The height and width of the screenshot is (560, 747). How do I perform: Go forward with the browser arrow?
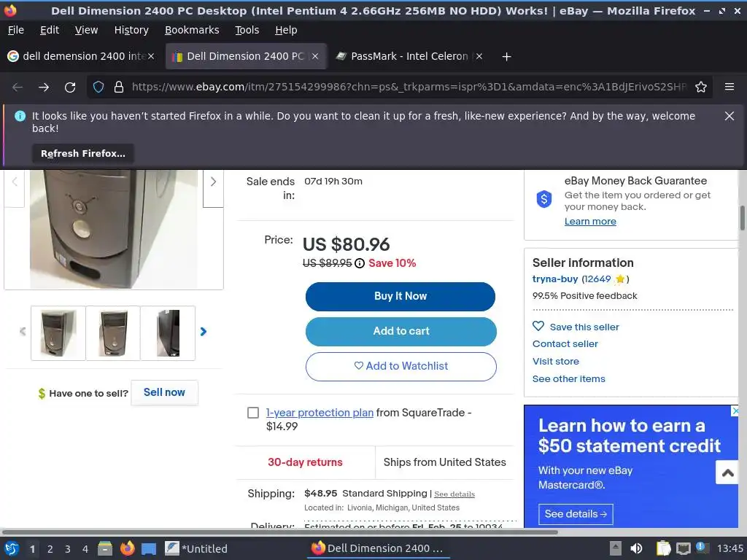43,87
